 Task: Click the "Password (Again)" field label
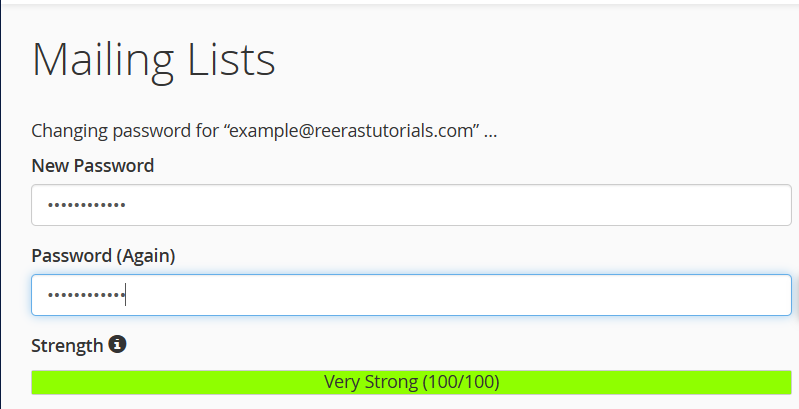point(103,256)
